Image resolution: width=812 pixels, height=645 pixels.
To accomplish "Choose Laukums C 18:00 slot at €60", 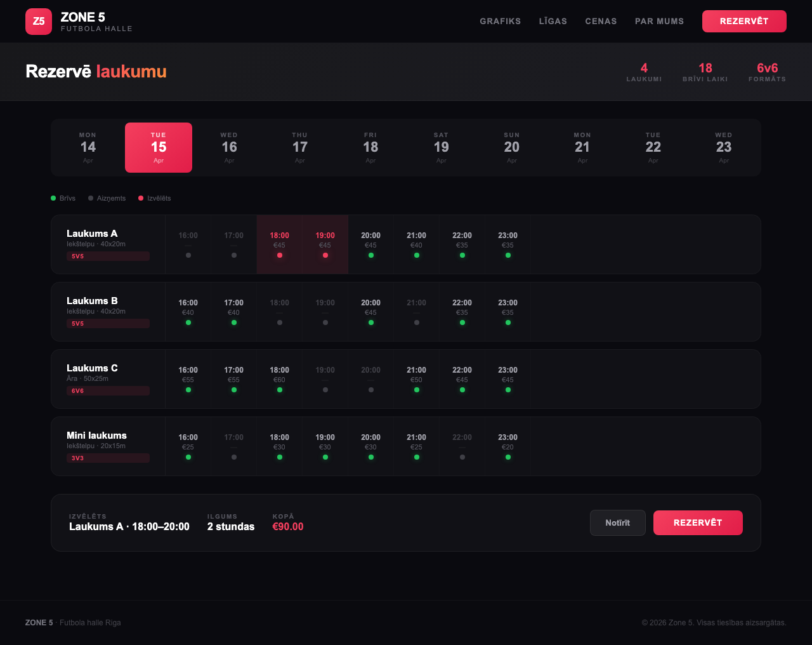I will (280, 379).
